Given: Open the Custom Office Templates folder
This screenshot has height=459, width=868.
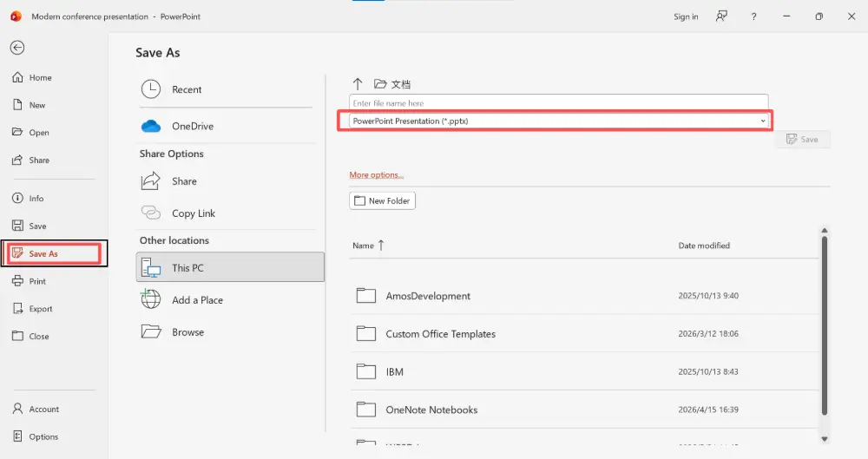Looking at the screenshot, I should tap(584, 334).
